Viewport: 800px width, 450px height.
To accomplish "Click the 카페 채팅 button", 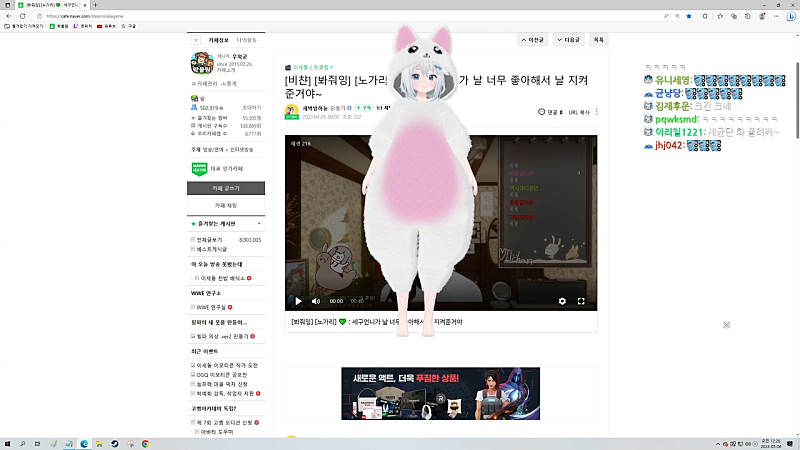I will tap(226, 205).
